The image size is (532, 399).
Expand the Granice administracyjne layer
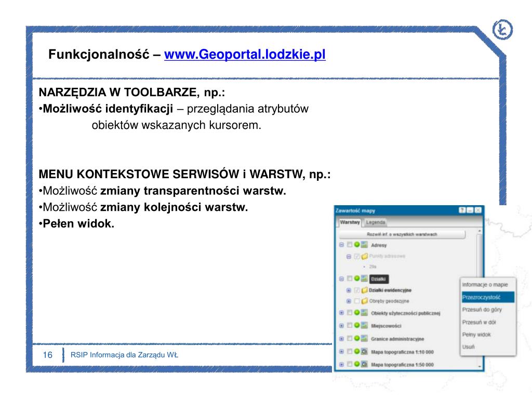342,339
